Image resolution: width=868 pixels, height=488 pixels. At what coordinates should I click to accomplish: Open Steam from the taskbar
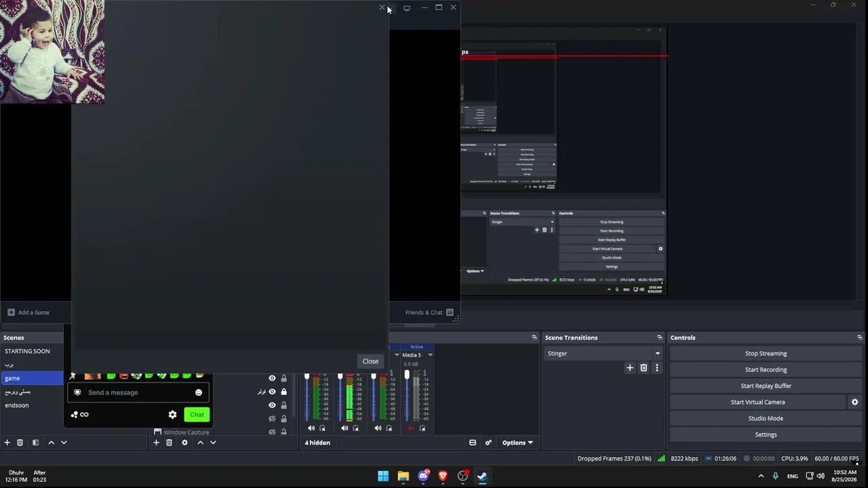click(482, 476)
